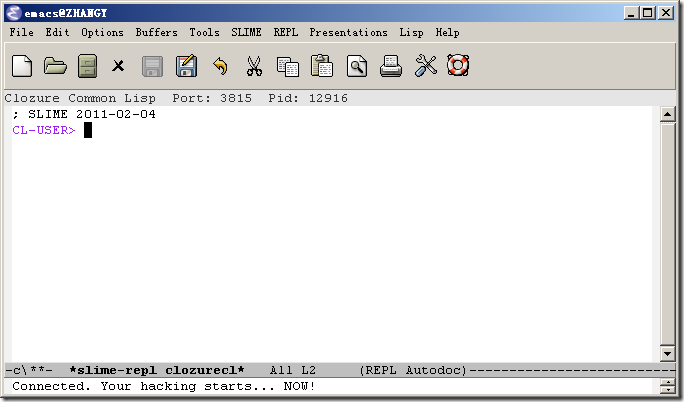Screen dimensions: 684x402
Task: Copy selected text with the two-pages icon
Action: tap(288, 67)
